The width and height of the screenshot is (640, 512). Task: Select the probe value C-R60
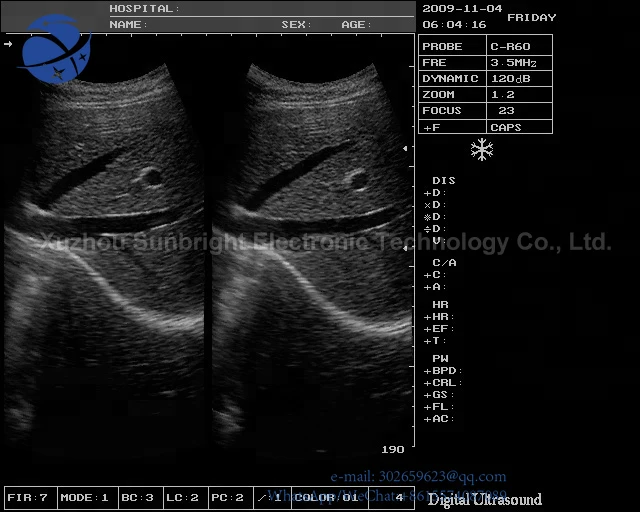pyautogui.click(x=520, y=46)
